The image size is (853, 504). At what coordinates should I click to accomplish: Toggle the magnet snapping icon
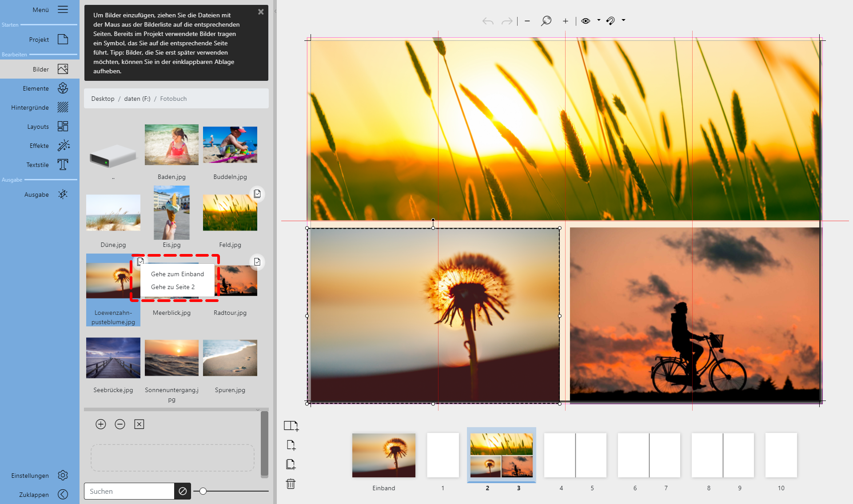pos(610,21)
